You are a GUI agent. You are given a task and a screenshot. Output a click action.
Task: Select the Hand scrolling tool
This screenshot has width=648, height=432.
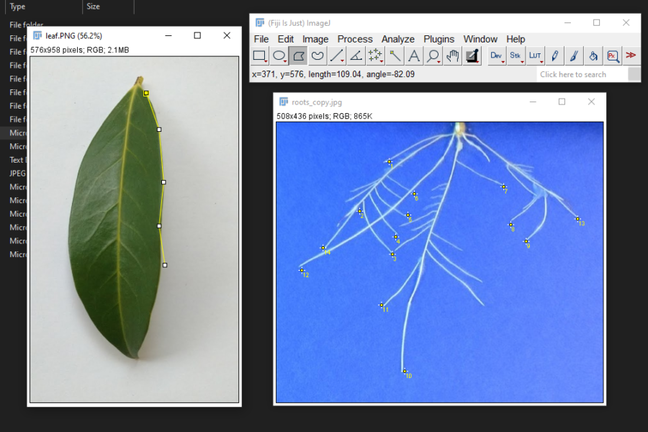pyautogui.click(x=452, y=57)
